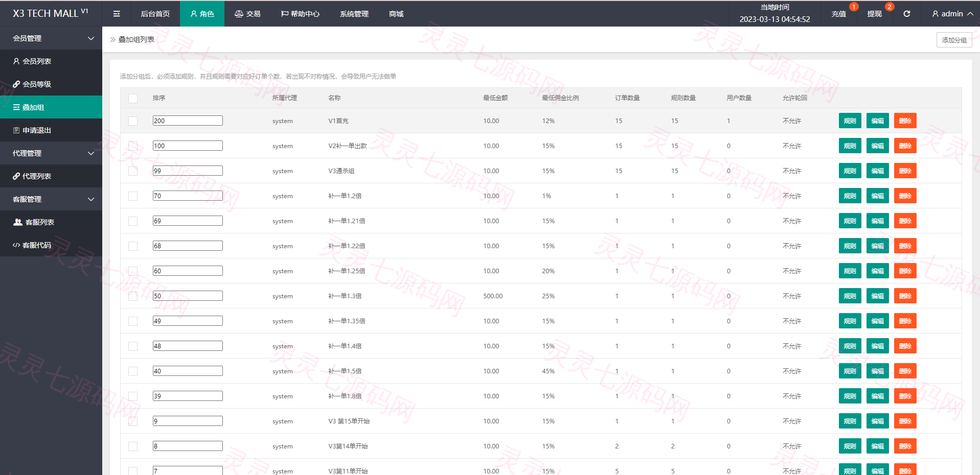Image resolution: width=980 pixels, height=475 pixels.
Task: Click the sort input with value 200
Action: tap(188, 121)
